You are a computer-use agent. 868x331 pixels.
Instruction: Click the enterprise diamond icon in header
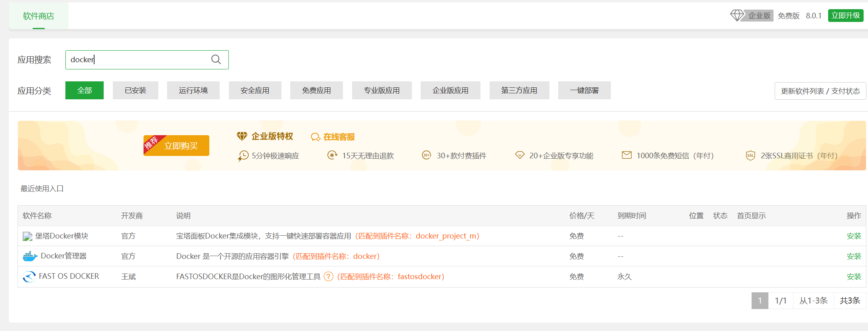click(x=737, y=16)
